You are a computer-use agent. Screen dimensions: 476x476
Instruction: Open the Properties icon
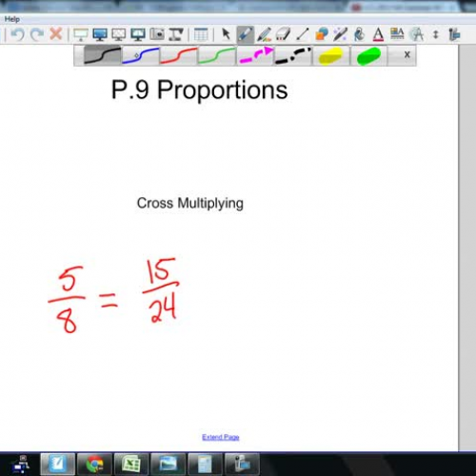397,33
